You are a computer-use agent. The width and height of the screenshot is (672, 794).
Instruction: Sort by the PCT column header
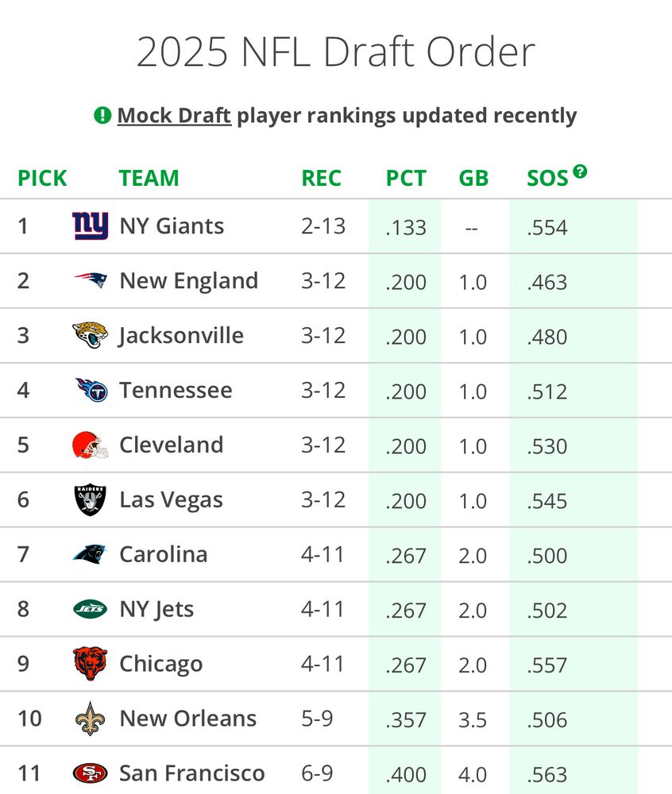406,178
